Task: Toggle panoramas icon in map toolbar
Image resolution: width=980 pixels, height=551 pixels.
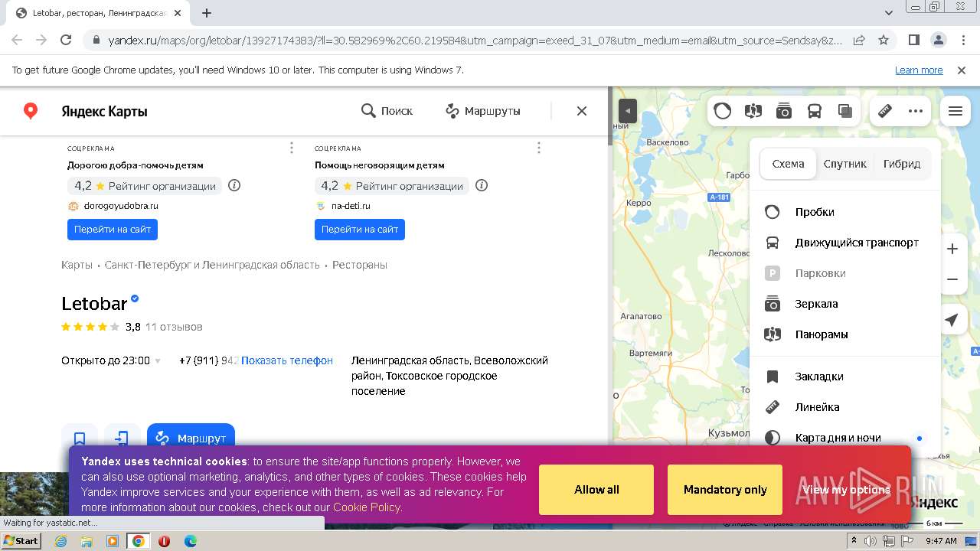Action: (x=753, y=111)
